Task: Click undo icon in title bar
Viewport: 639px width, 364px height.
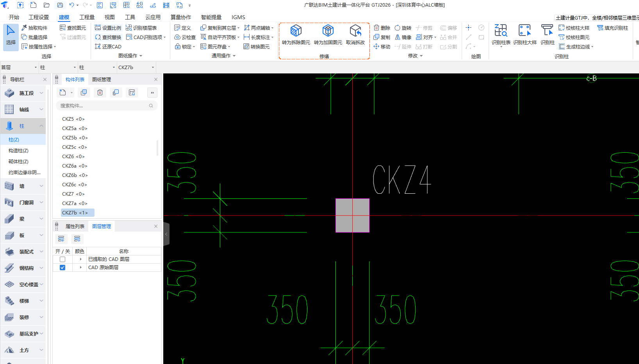Action: coord(71,5)
